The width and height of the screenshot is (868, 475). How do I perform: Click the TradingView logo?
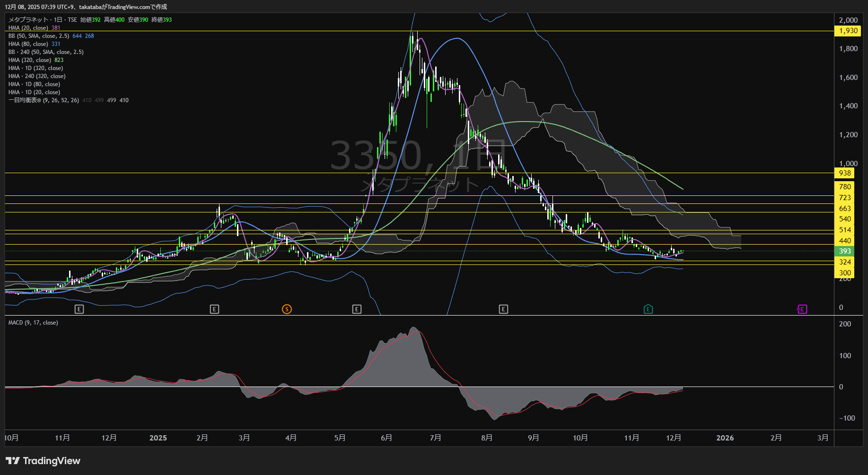point(43,461)
